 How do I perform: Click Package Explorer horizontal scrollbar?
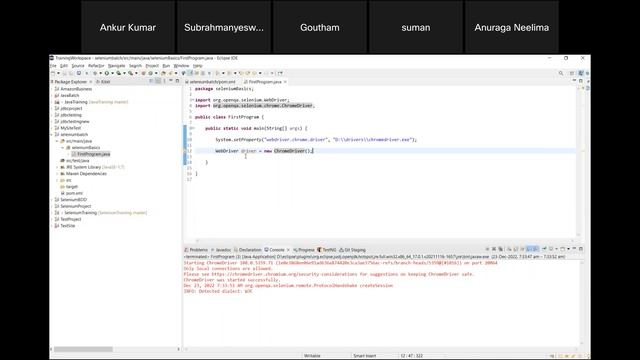coord(83,349)
